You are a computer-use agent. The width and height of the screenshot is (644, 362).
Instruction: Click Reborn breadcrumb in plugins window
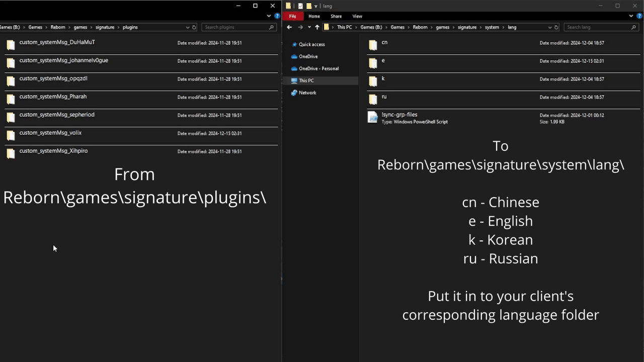point(58,27)
